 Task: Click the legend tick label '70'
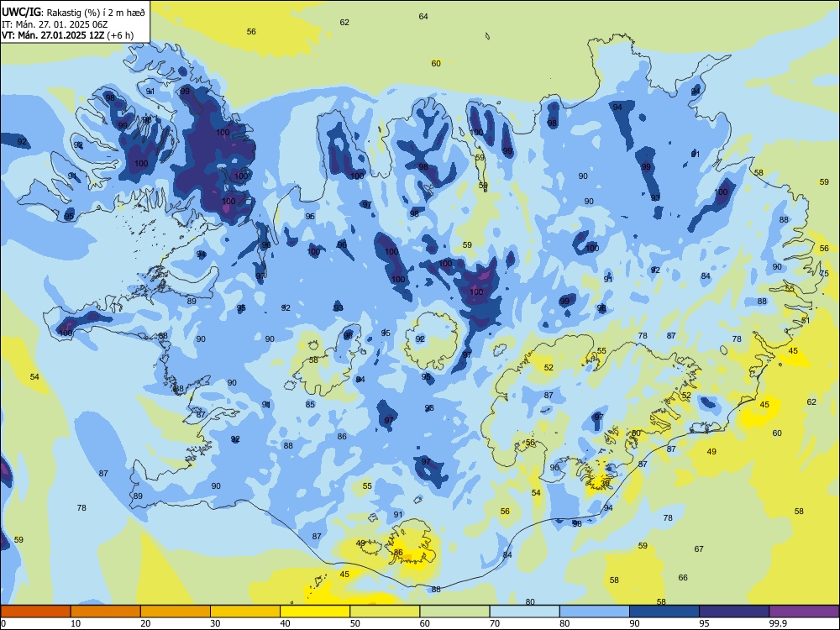click(495, 623)
